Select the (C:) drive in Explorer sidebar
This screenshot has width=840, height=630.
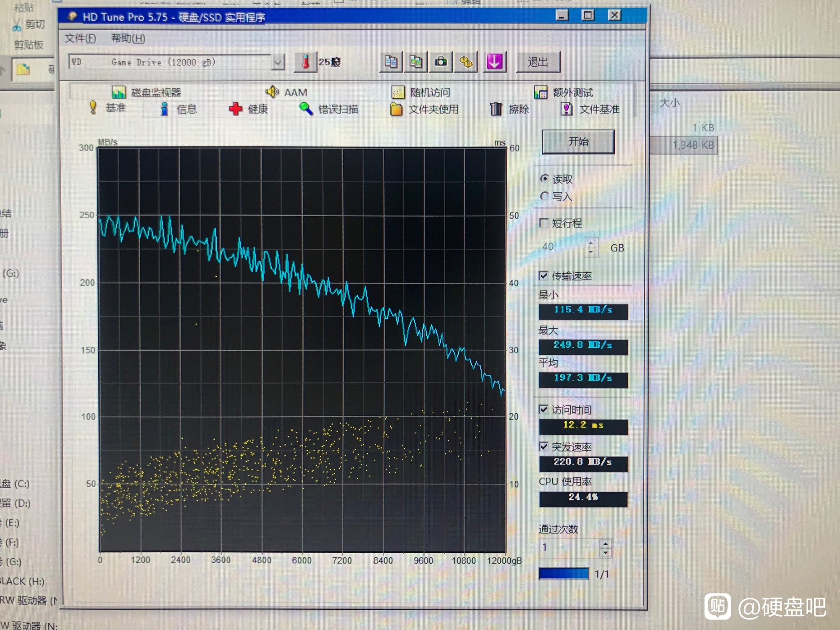tap(15, 484)
